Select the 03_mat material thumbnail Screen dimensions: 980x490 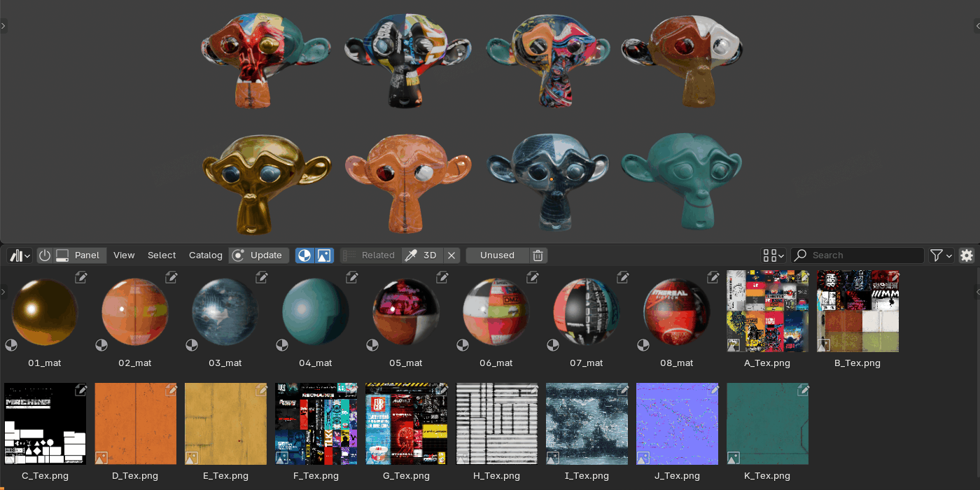[225, 311]
